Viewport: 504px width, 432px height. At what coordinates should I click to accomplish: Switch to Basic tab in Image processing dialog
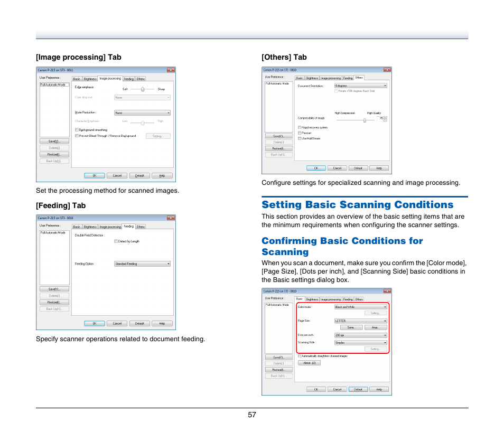pos(77,79)
